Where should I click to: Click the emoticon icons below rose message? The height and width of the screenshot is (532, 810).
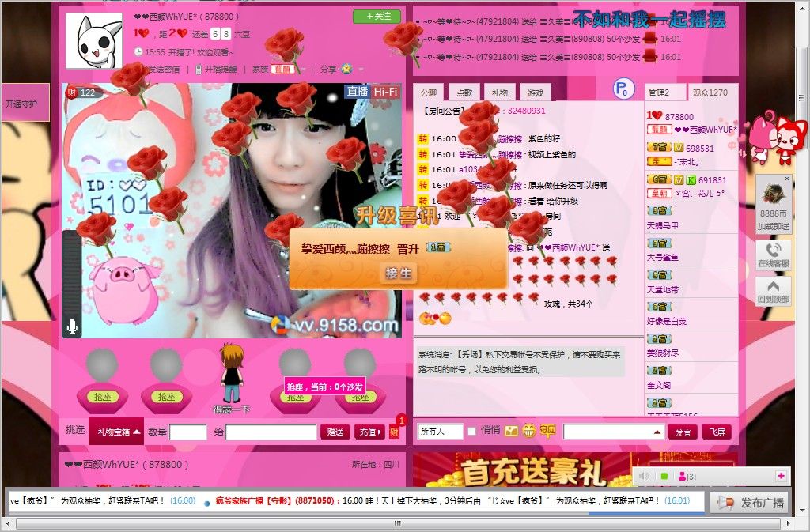(x=435, y=319)
